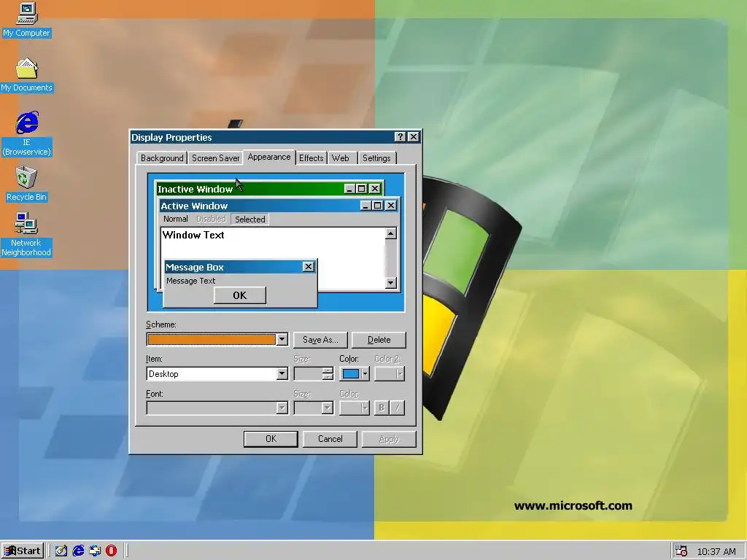The height and width of the screenshot is (560, 747).
Task: Click the Apply button
Action: click(389, 439)
